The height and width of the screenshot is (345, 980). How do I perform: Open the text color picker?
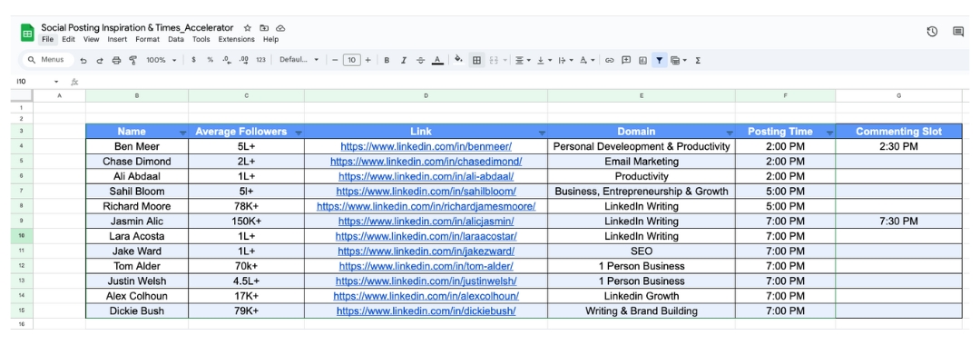coord(437,60)
